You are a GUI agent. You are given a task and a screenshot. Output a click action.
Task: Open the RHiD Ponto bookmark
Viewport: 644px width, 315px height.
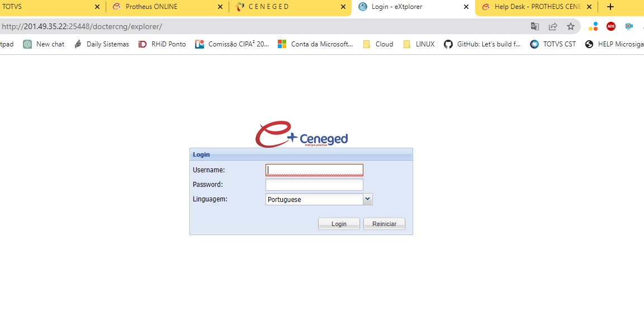click(162, 44)
